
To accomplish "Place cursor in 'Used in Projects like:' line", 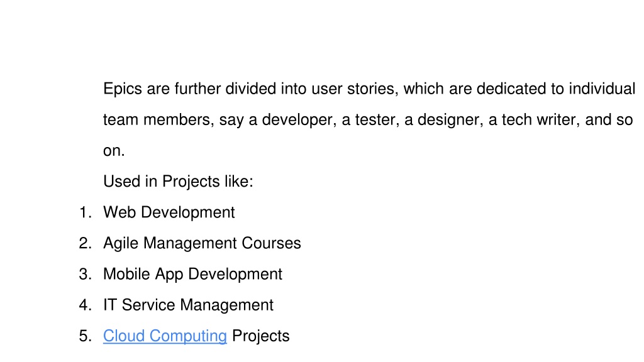I will click(x=178, y=182).
